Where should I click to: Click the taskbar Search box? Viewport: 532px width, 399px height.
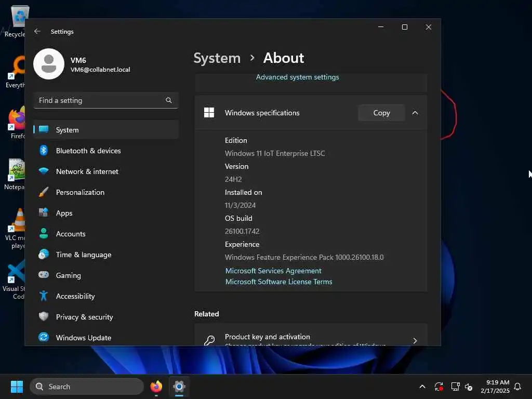[x=87, y=387]
